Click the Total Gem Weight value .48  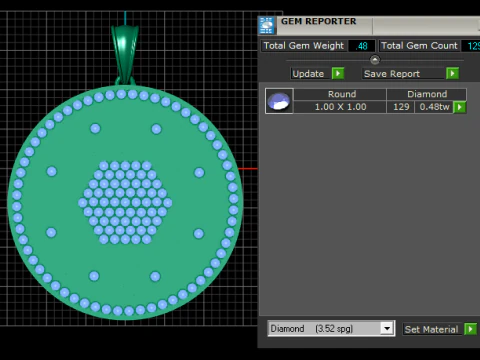tap(362, 46)
